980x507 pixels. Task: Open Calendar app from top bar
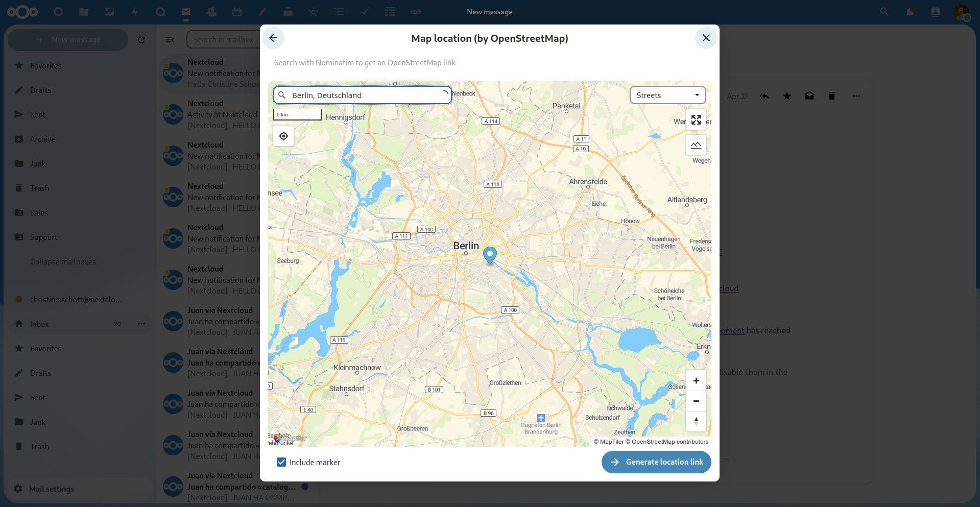[237, 12]
